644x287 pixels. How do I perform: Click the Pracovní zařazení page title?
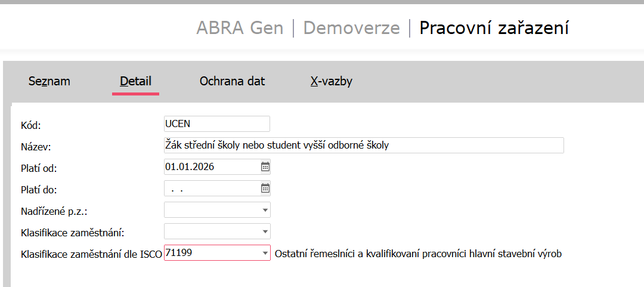pos(494,28)
